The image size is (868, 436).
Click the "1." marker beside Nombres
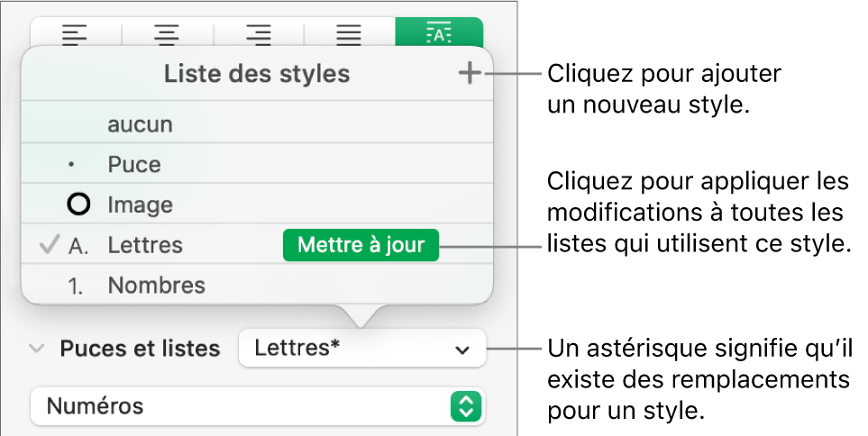point(78,286)
